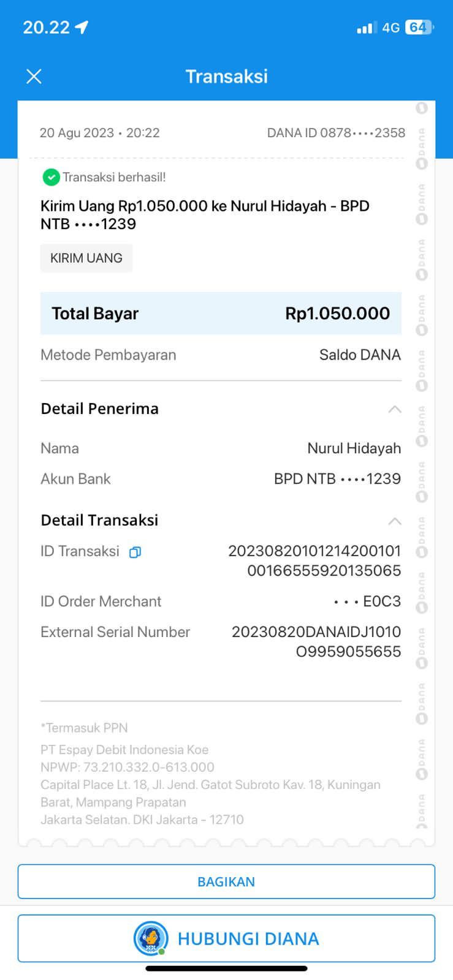Tap the recipient name Nurul Hidayah
The height and width of the screenshot is (980, 453).
click(354, 448)
